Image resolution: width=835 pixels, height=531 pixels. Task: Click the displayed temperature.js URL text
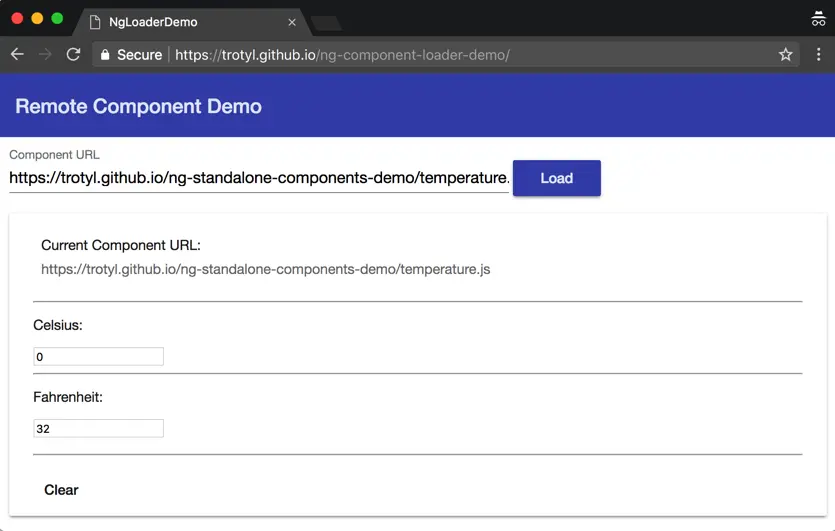[x=265, y=270]
